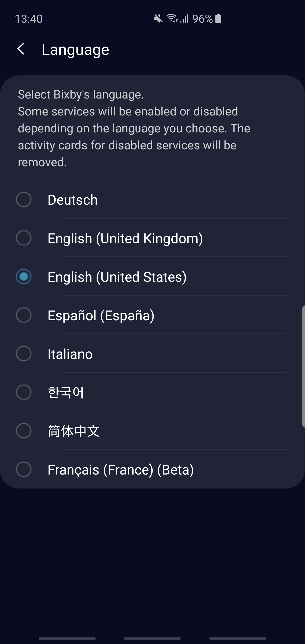This screenshot has height=644, width=305.
Task: Select the 한국어 radio button
Action: click(24, 392)
